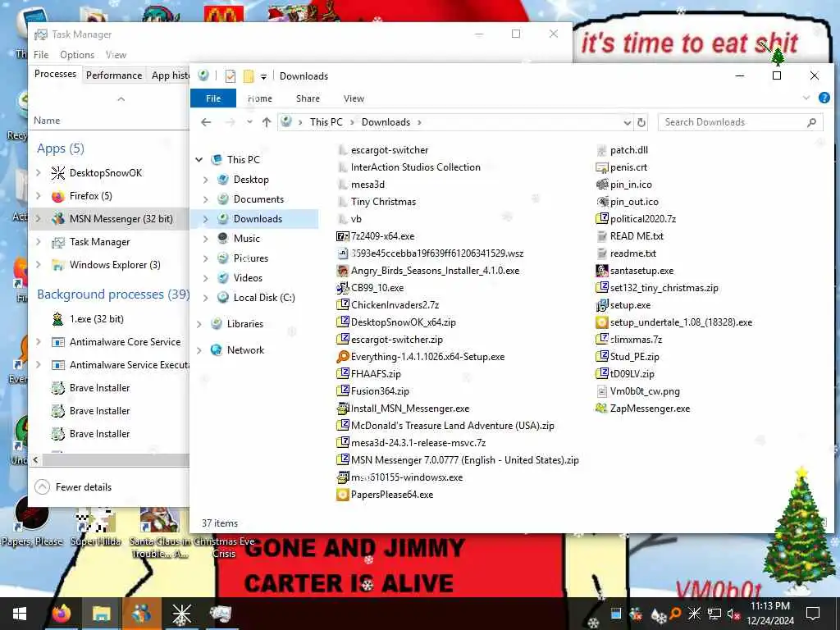Viewport: 840px width, 630px height.
Task: Open View ribbon tab in Explorer
Action: [x=354, y=98]
